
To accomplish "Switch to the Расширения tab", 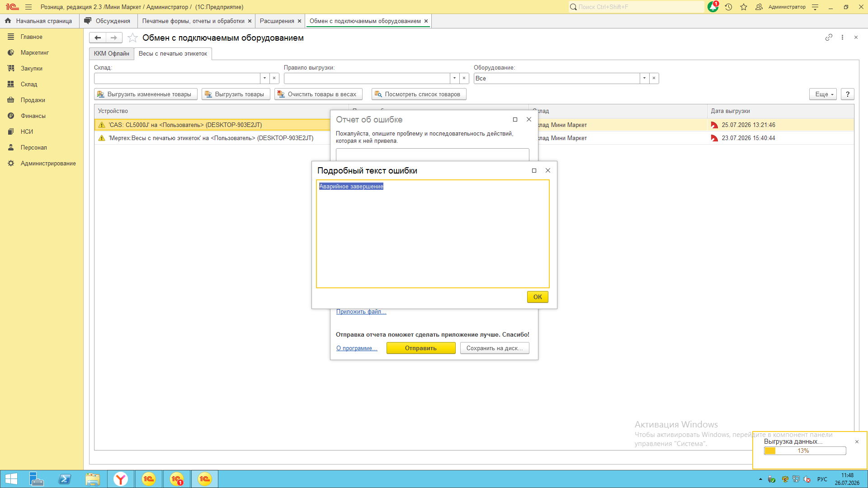I will 277,21.
